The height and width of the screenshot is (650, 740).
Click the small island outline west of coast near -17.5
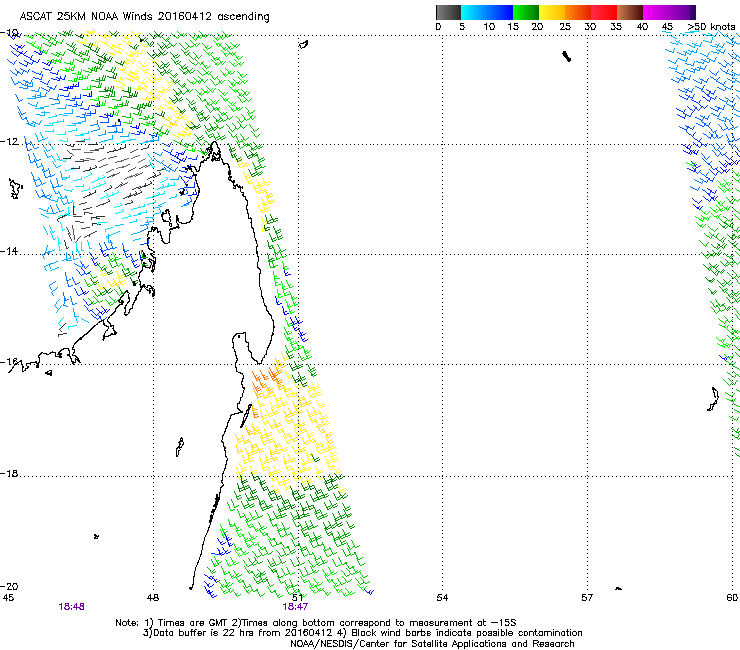[x=180, y=447]
